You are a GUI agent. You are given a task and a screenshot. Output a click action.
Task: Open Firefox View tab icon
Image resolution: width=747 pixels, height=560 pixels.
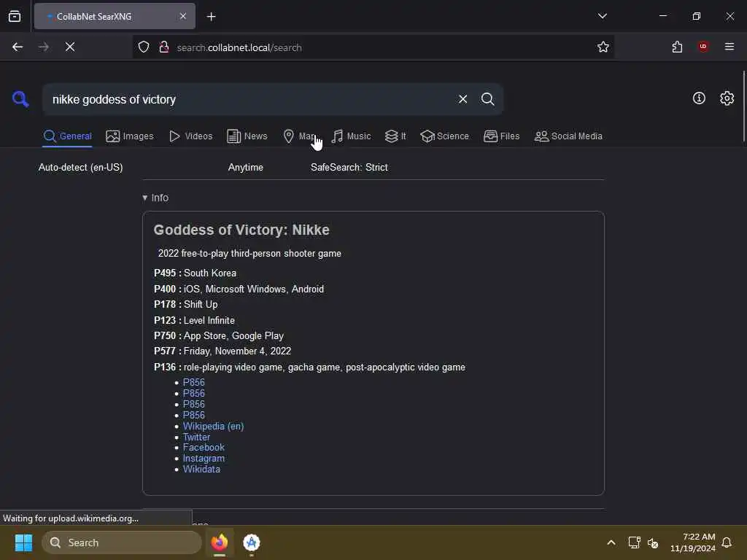pos(15,16)
